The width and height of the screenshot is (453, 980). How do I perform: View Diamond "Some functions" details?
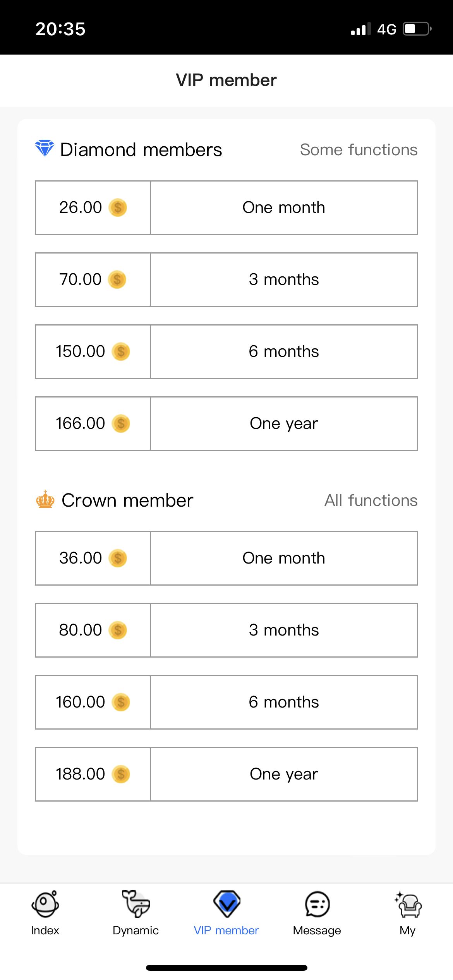tap(359, 150)
